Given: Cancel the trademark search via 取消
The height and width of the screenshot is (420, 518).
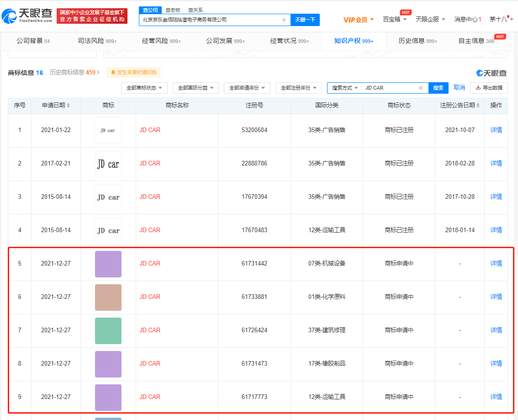Looking at the screenshot, I should (x=459, y=88).
